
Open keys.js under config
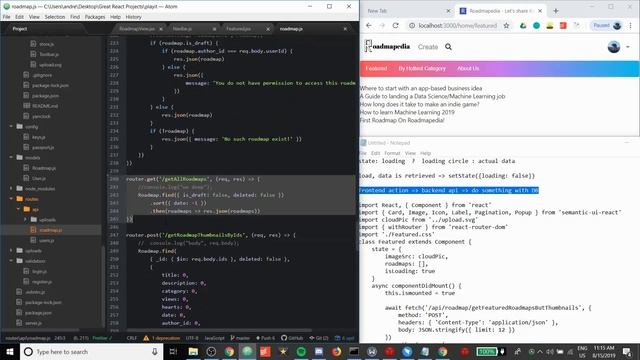(x=39, y=137)
